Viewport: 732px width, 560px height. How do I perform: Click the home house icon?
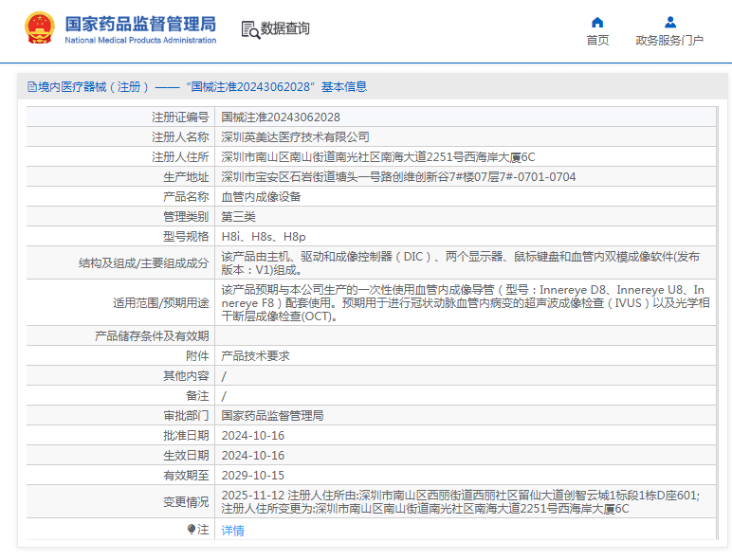click(x=597, y=22)
